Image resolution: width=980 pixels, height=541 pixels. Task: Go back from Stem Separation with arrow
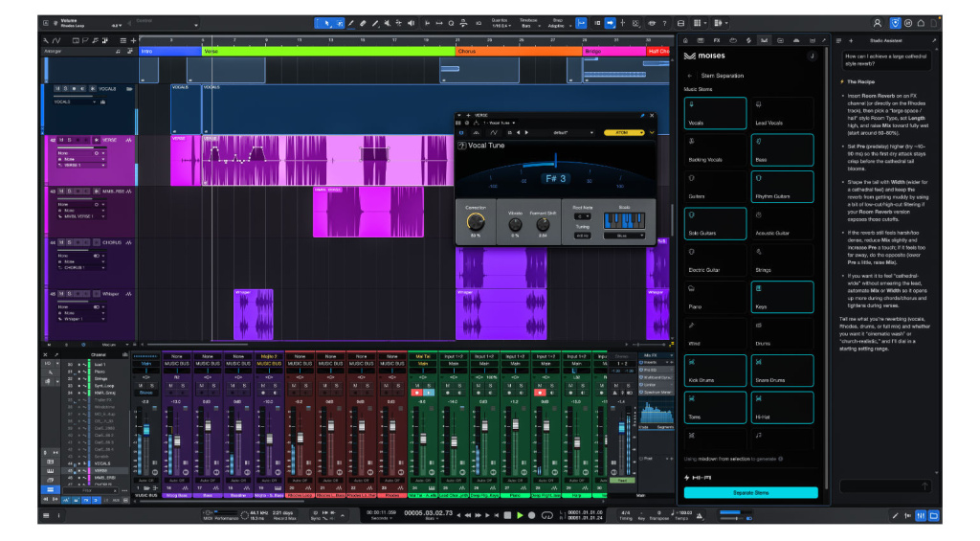pyautogui.click(x=690, y=76)
